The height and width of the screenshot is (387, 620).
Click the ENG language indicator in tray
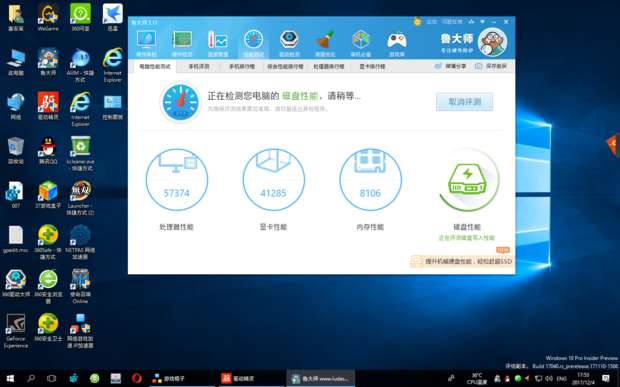click(561, 379)
